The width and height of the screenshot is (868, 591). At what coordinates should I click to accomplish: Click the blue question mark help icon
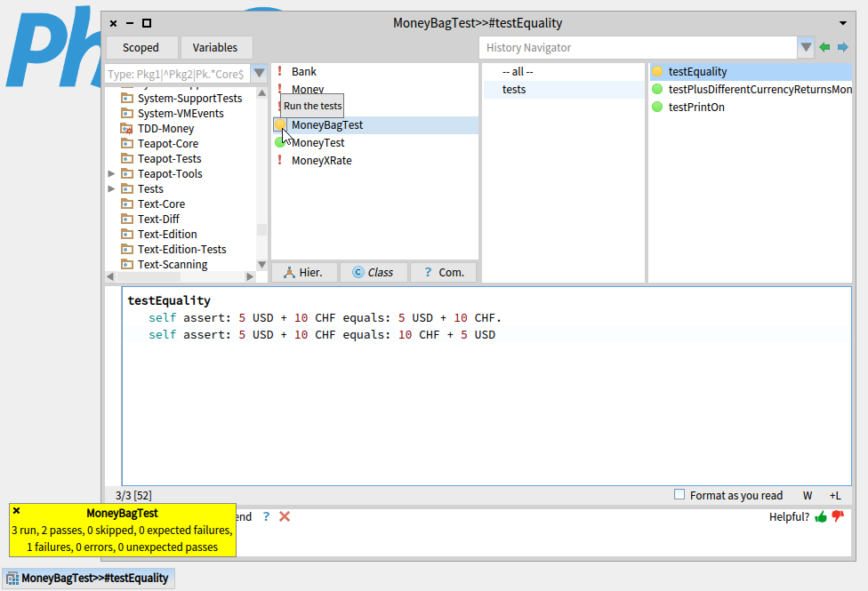[266, 516]
